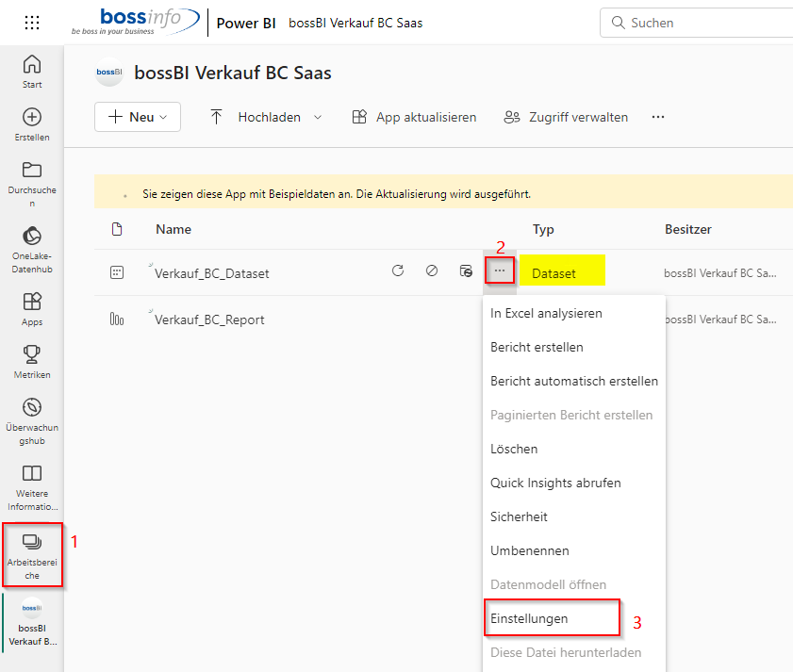Choose In Excel analysieren menu entry
This screenshot has height=672, width=793.
pos(546,313)
